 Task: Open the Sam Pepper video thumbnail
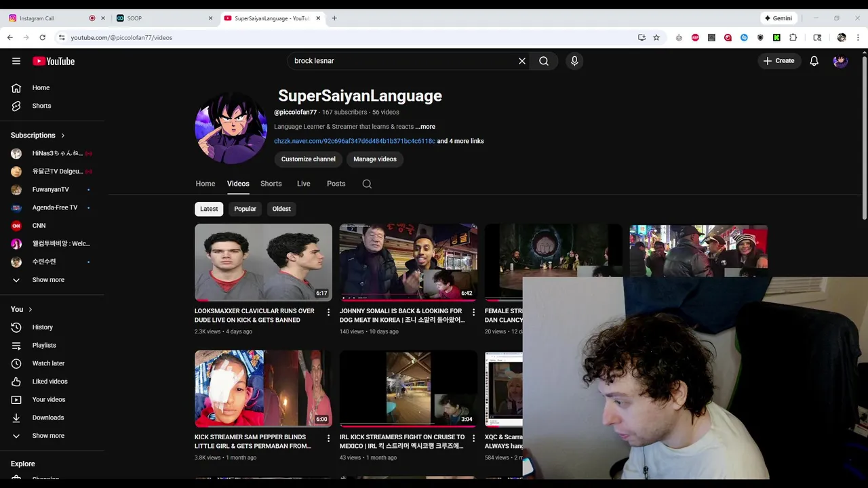click(x=263, y=388)
